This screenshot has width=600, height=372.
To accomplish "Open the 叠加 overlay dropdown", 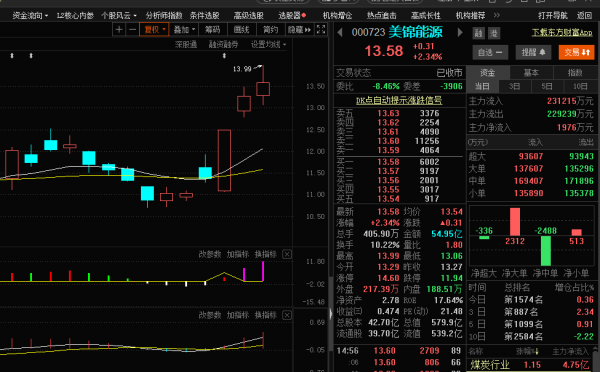I will [184, 29].
